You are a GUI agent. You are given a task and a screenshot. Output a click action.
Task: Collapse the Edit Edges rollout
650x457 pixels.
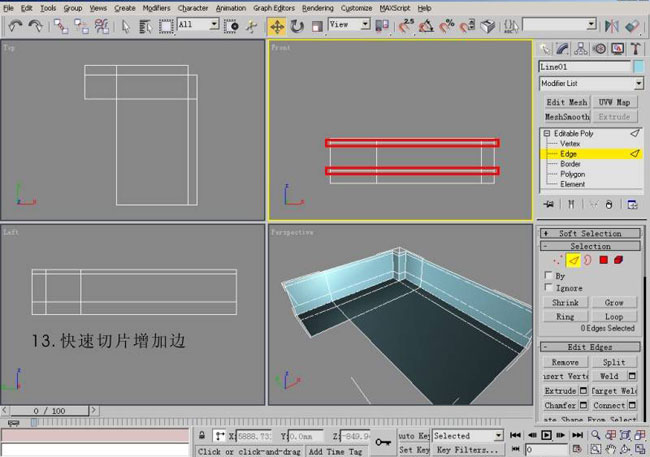590,347
